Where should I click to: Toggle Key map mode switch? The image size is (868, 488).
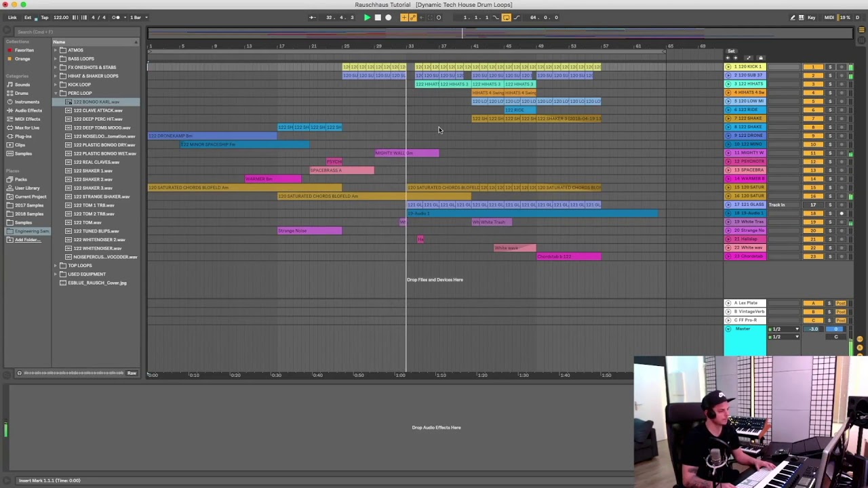(x=812, y=18)
